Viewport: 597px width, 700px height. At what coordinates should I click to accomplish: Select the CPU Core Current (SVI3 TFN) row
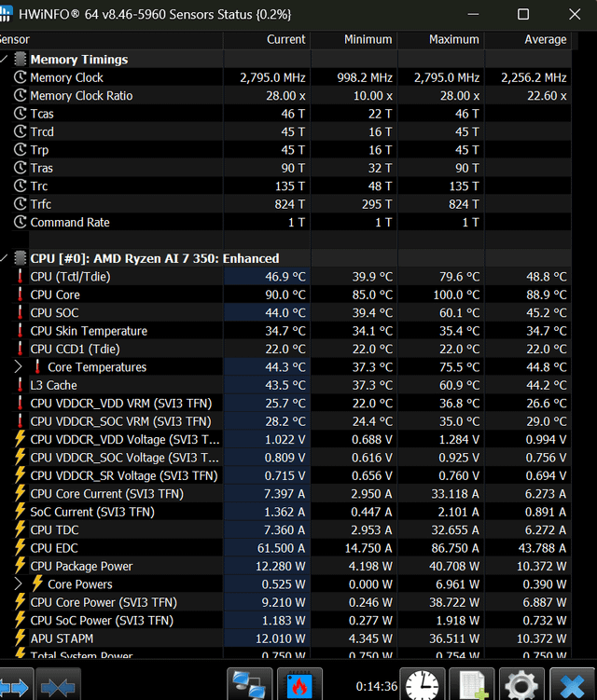point(285,493)
